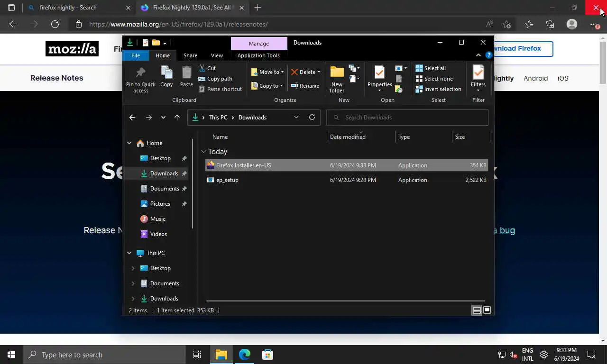Switch to the firefox nightly Search tab
The image size is (607, 364).
tap(78, 8)
